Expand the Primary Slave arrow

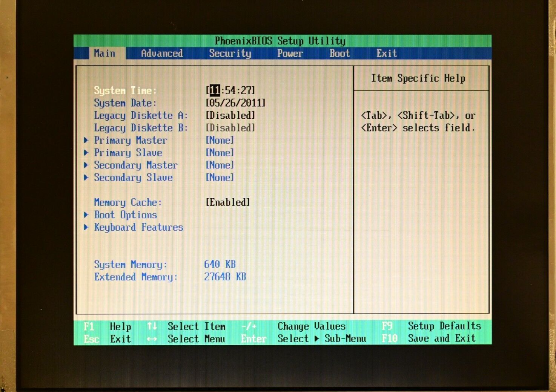tap(86, 153)
